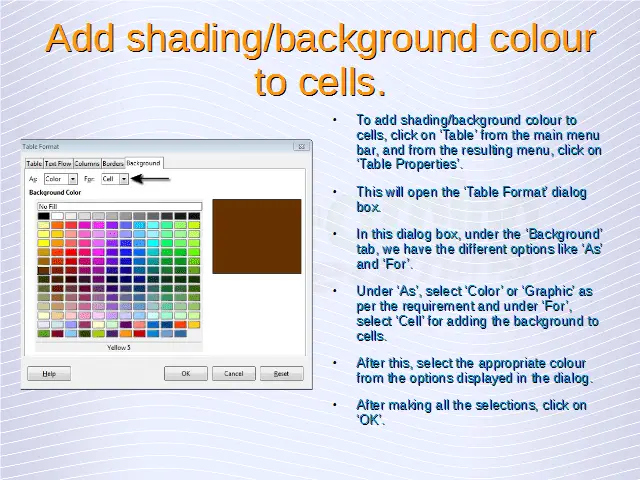Viewport: 640px width, 480px height.
Task: Open the Text Flow tab
Action: 57,163
